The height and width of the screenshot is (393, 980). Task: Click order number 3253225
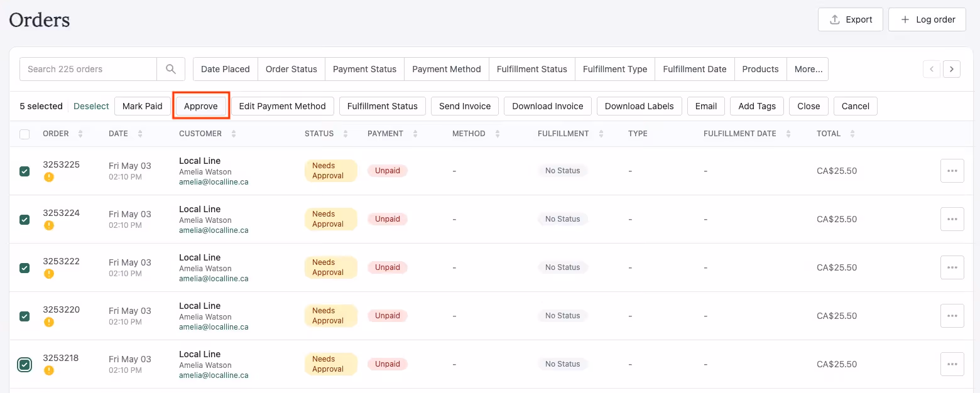[x=61, y=164]
